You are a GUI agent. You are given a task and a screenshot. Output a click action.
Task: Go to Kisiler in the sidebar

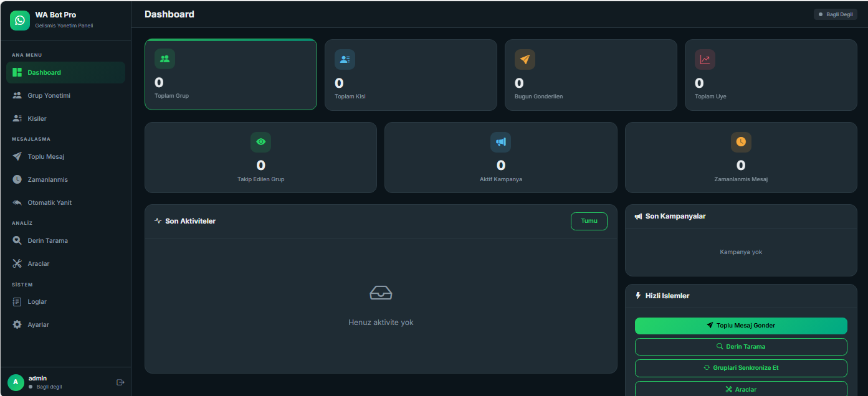coord(37,118)
